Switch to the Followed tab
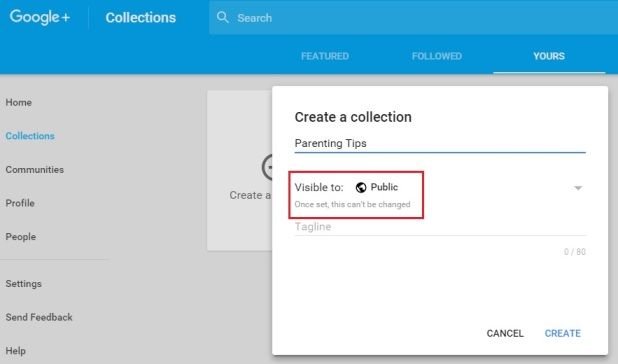This screenshot has width=618, height=364. pyautogui.click(x=437, y=56)
